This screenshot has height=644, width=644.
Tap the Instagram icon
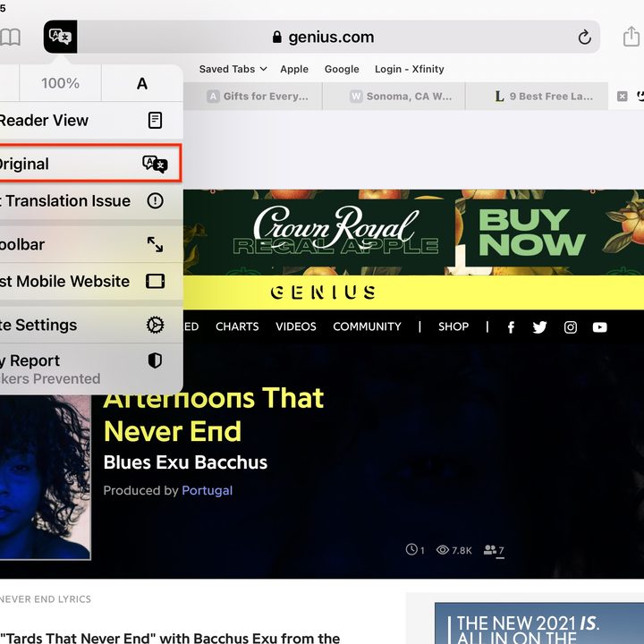click(x=571, y=327)
